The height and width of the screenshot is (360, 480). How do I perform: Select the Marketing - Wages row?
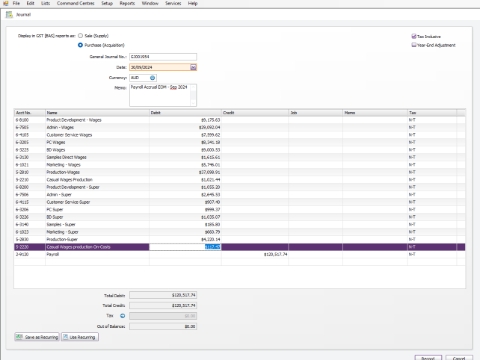click(240, 165)
